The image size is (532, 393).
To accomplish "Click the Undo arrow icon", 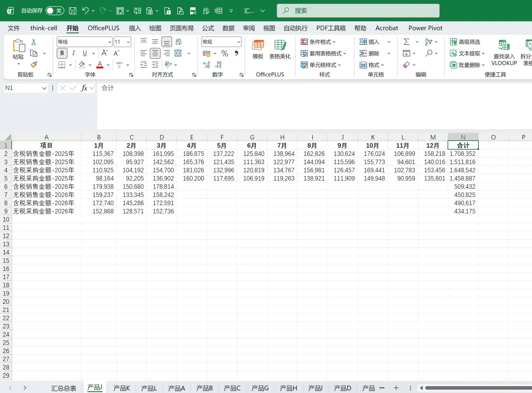I will (85, 11).
